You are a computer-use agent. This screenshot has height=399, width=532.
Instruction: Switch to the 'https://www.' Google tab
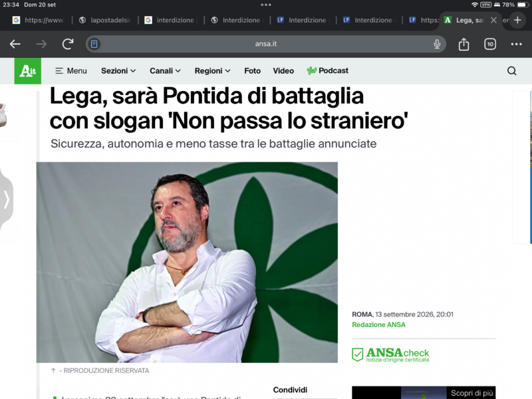click(39, 21)
